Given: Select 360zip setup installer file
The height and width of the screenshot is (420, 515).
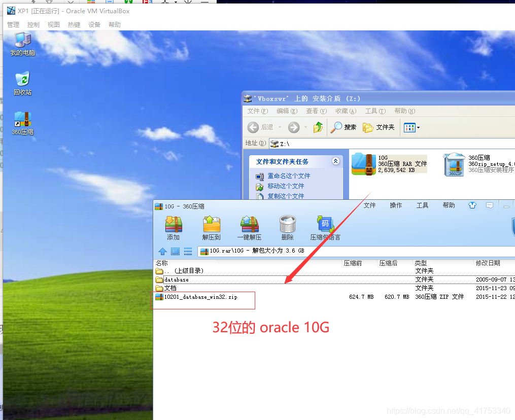Looking at the screenshot, I should (x=478, y=164).
